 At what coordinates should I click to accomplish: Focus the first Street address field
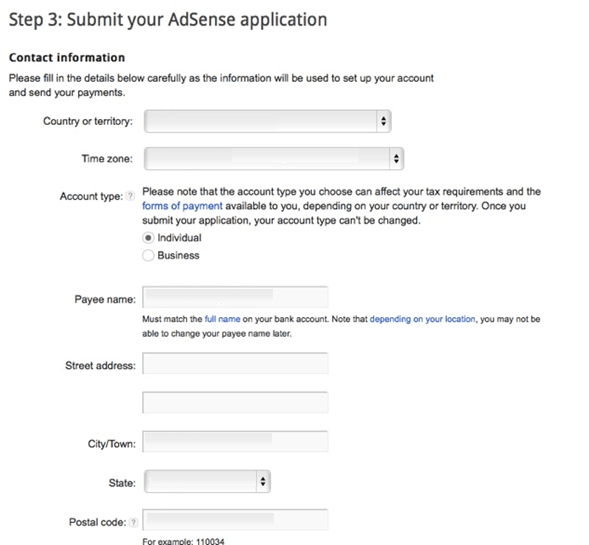click(235, 363)
